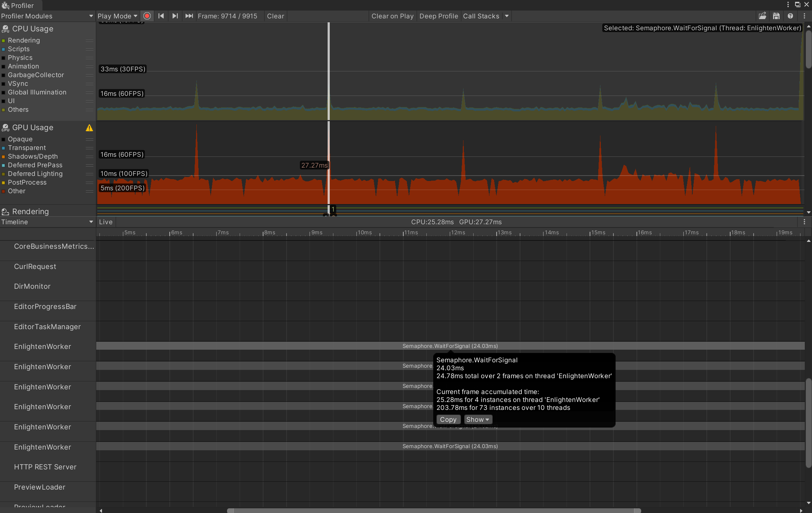Open the load profile data icon

click(x=763, y=16)
